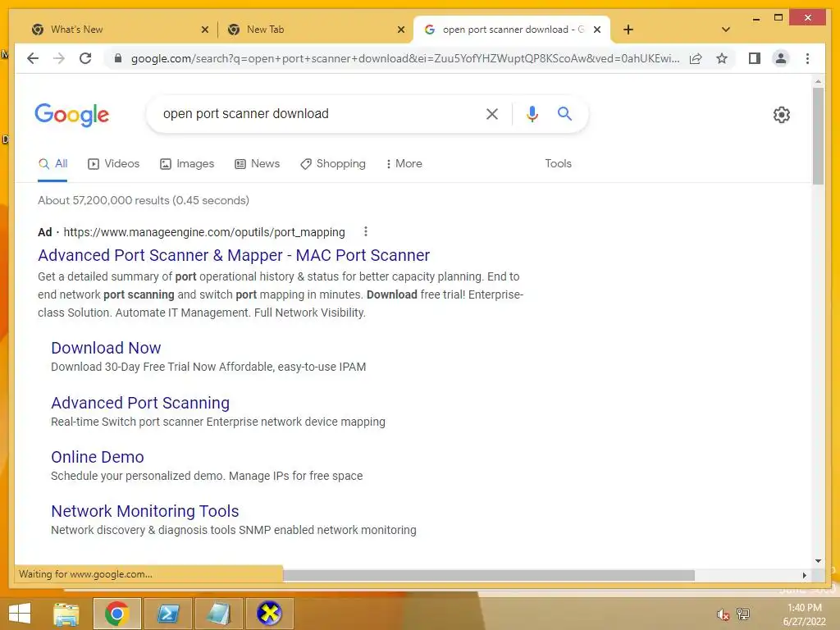Viewport: 840px width, 630px height.
Task: Switch to Videos results
Action: coord(113,164)
